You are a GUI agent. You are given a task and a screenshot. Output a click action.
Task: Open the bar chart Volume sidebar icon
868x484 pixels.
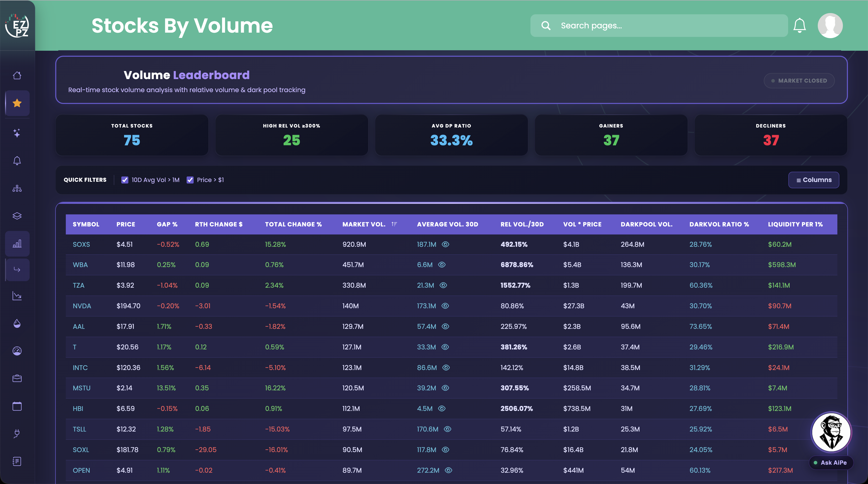tap(17, 244)
